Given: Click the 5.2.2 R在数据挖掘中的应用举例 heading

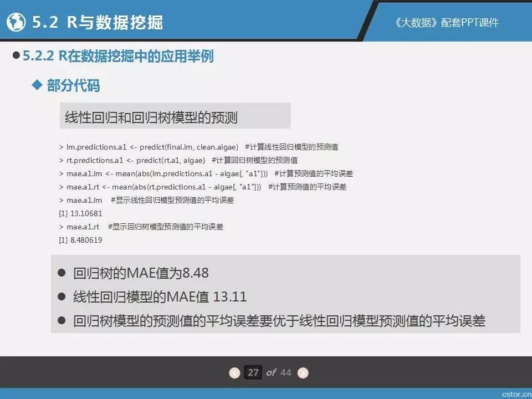Looking at the screenshot, I should point(118,56).
